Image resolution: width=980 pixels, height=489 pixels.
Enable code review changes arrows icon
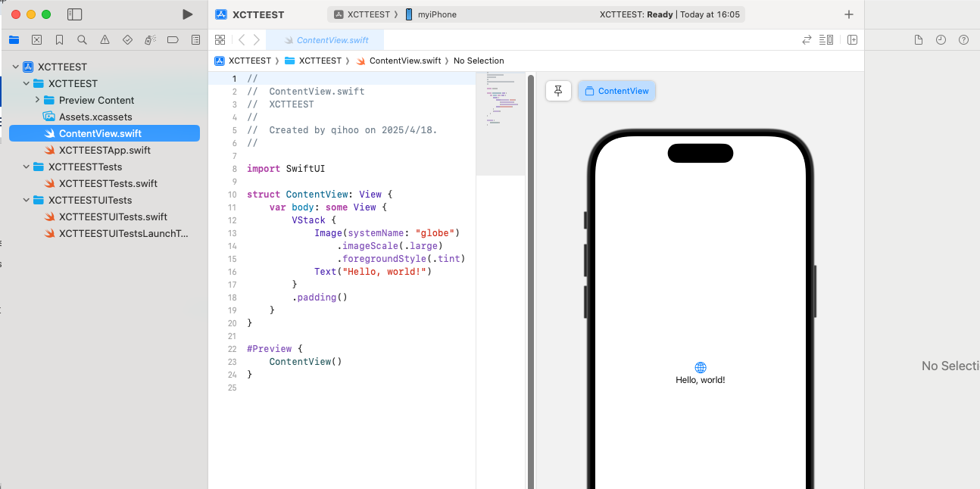tap(807, 40)
